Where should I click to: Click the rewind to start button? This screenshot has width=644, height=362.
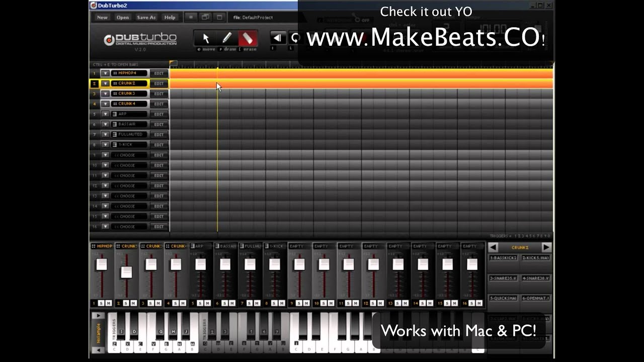[x=278, y=38]
